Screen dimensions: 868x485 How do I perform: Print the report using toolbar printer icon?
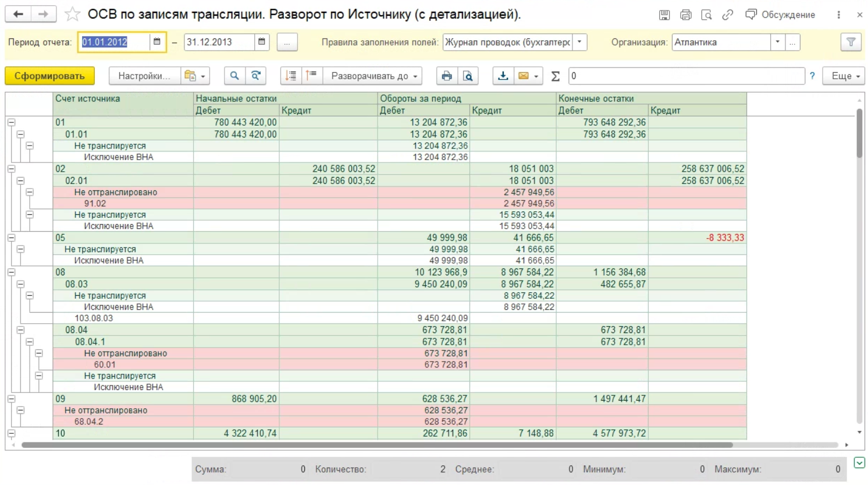pos(446,76)
